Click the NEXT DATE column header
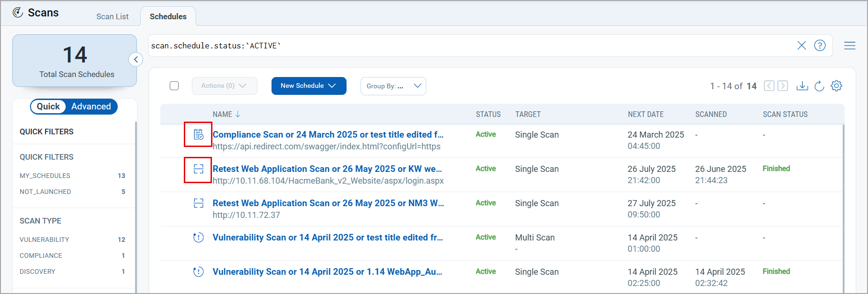 coord(646,114)
